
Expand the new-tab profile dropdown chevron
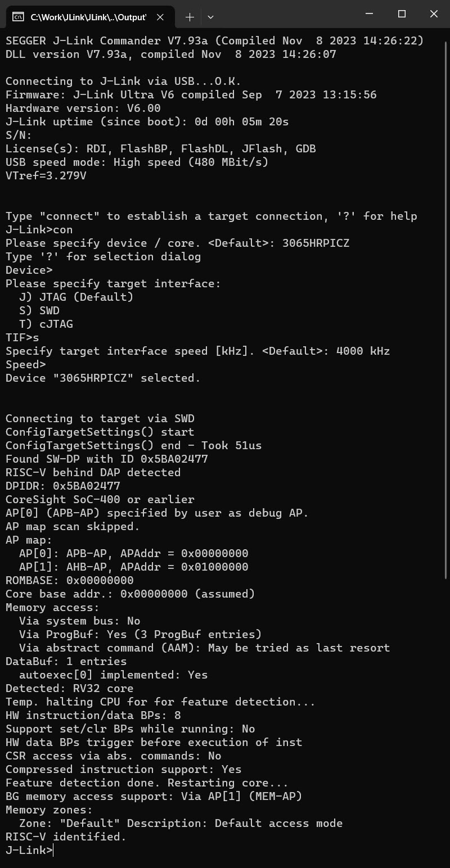210,17
